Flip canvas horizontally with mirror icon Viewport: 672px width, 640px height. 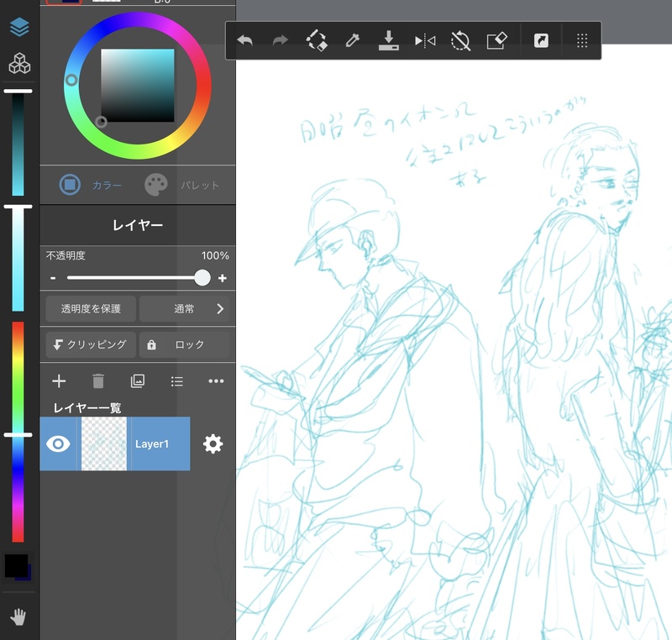point(425,40)
